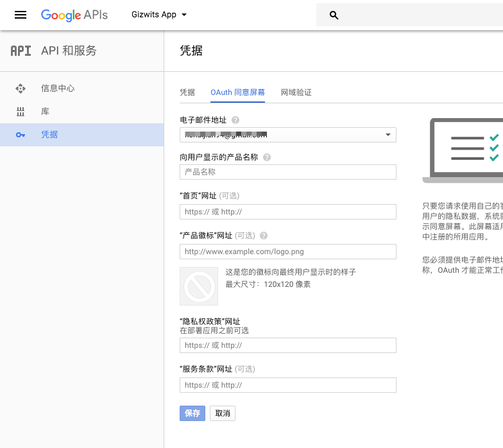
Task: Expand the email address dropdown
Action: 388,135
